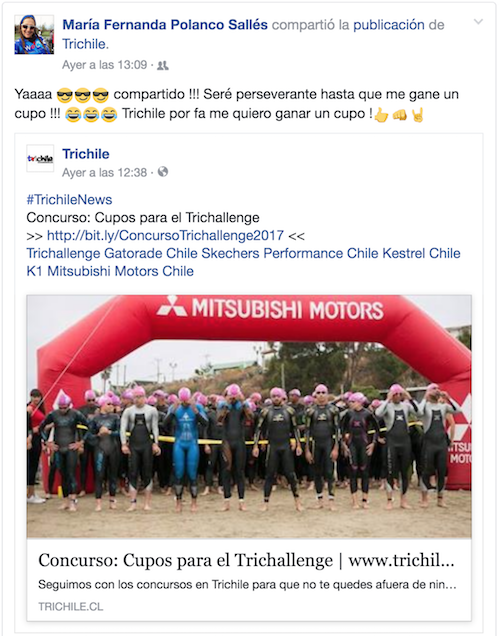This screenshot has height=636, width=500.
Task: Open the bit.ly ConcursoTrichallenge2017 link
Action: (165, 235)
